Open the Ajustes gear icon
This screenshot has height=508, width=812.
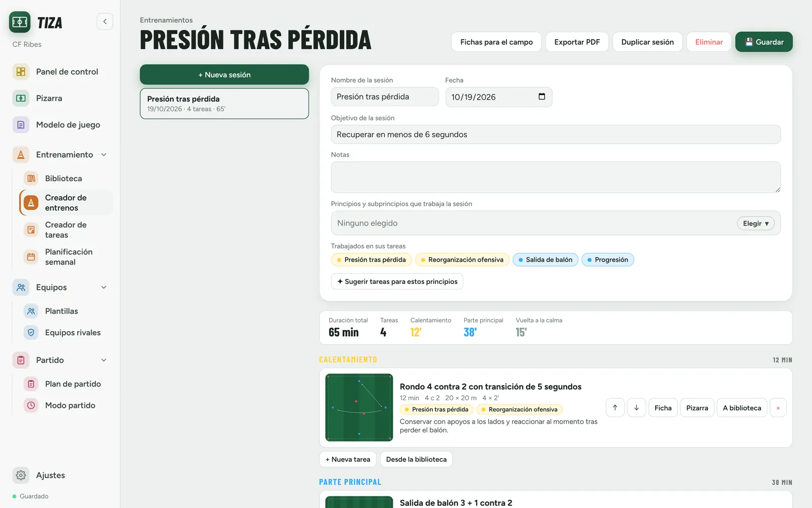click(x=21, y=475)
